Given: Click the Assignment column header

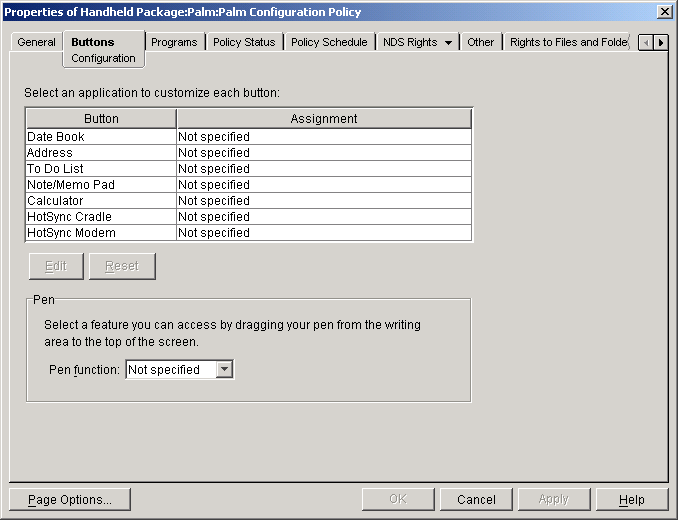Looking at the screenshot, I should pyautogui.click(x=324, y=119).
